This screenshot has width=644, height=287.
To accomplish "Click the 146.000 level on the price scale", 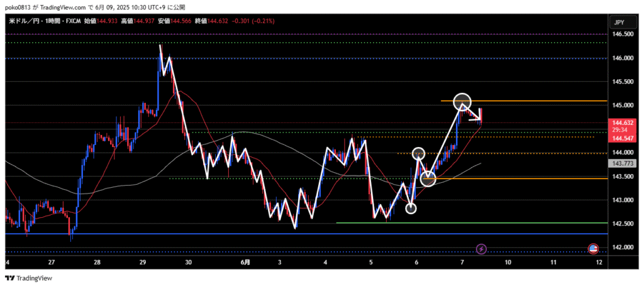I will pyautogui.click(x=622, y=58).
